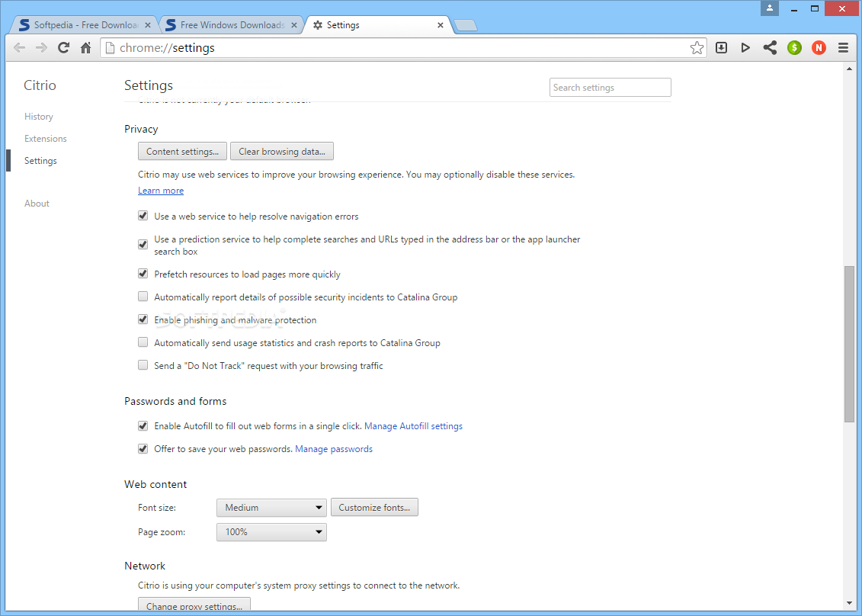Go forward with the forward arrow
The height and width of the screenshot is (616, 862).
coord(41,48)
